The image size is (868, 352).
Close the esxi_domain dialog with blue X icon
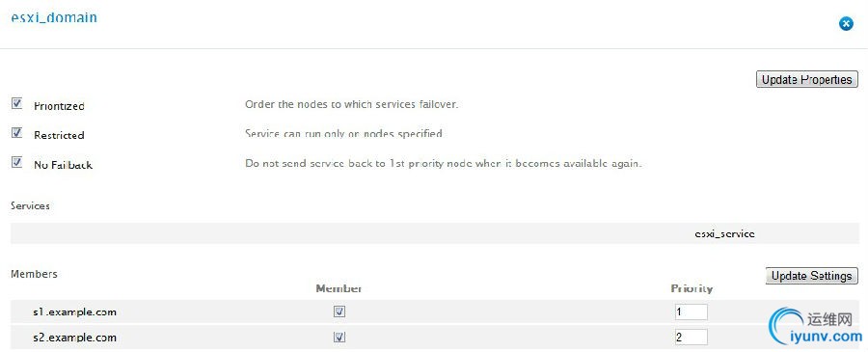(x=846, y=24)
